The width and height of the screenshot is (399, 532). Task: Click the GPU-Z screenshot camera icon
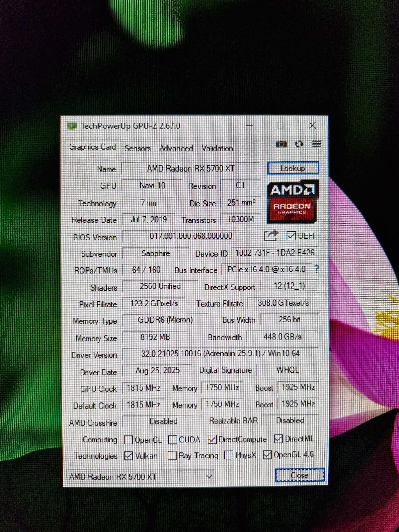(x=281, y=144)
